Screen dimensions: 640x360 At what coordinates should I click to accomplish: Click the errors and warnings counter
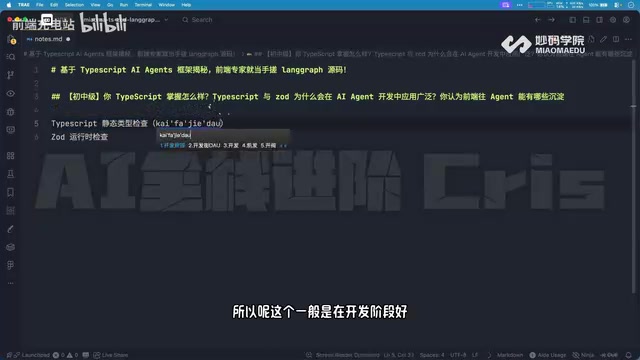(x=65, y=355)
